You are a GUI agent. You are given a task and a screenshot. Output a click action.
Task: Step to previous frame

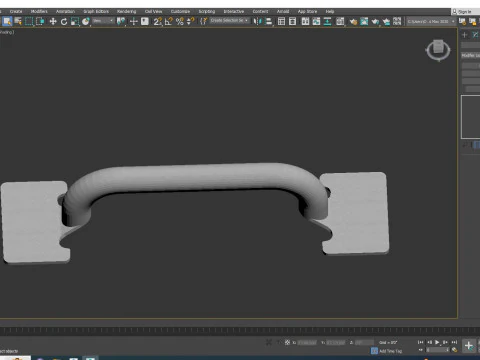pyautogui.click(x=429, y=342)
